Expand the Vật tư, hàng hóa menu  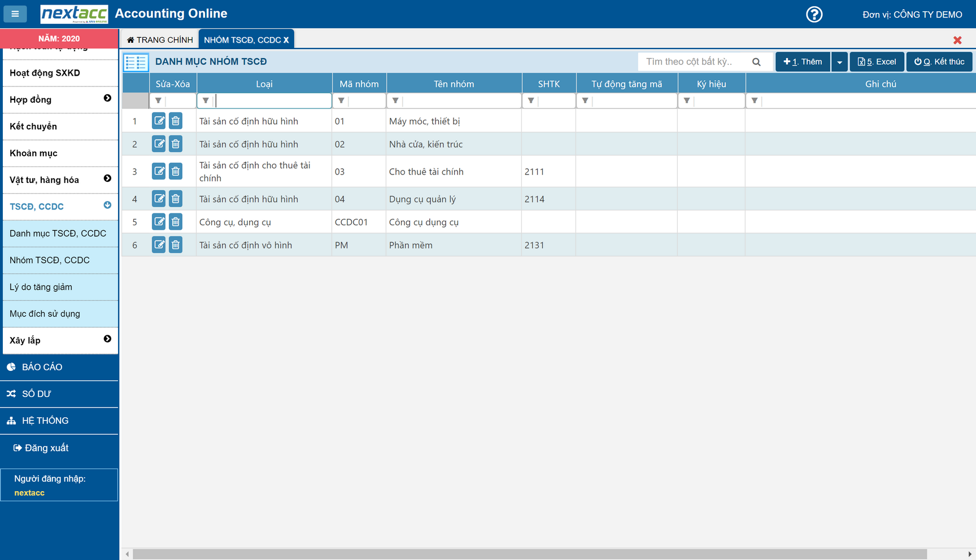coord(107,179)
